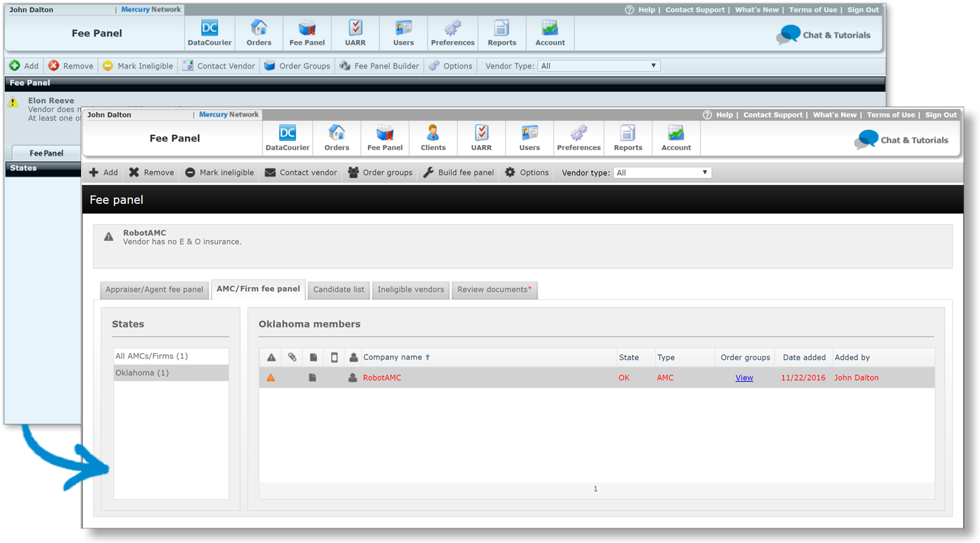This screenshot has height=543, width=980.
Task: Click orange warning icon in RobotAMC row
Action: pyautogui.click(x=270, y=378)
